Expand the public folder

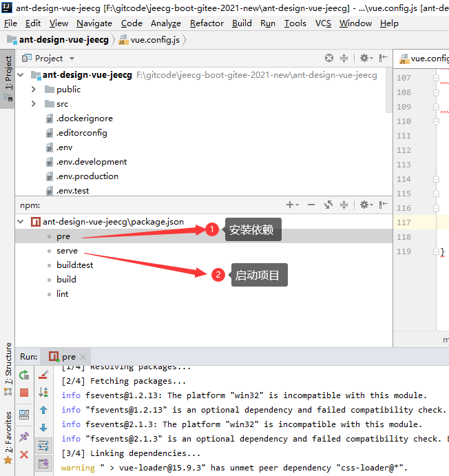tap(33, 90)
